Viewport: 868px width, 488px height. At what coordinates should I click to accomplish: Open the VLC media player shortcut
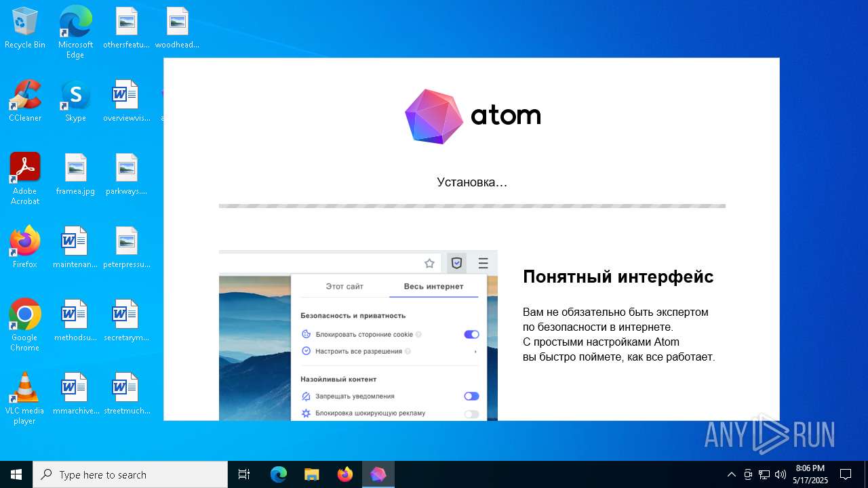coord(25,399)
